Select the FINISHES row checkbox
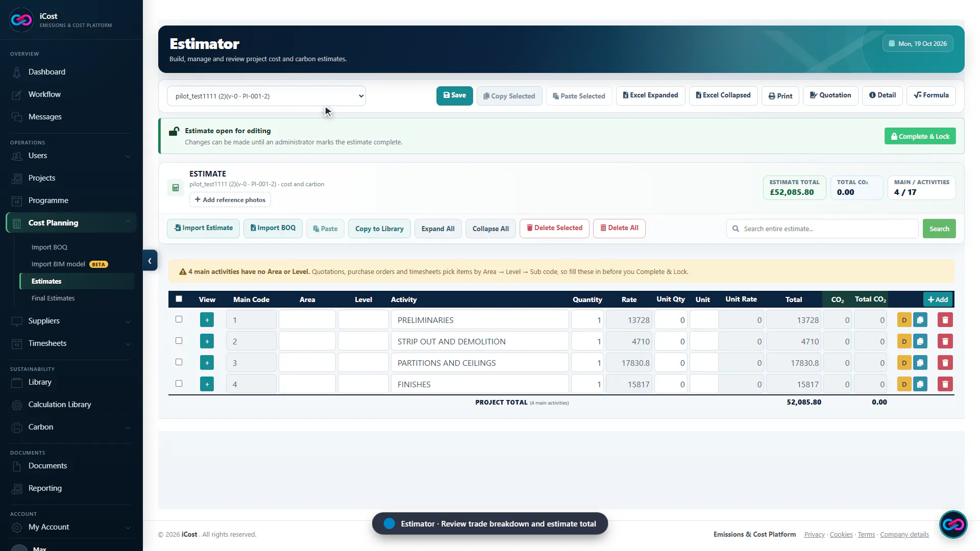The image size is (980, 551). point(179,384)
